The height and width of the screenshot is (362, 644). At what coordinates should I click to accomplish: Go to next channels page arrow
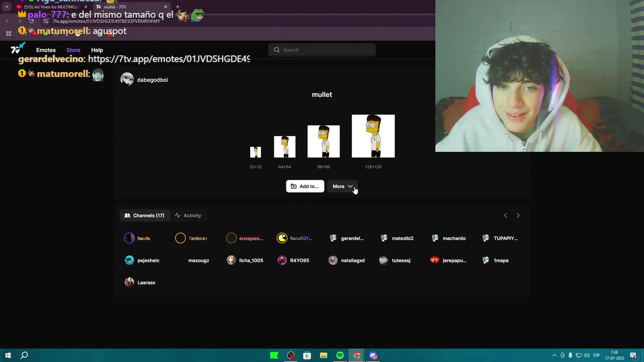518,216
